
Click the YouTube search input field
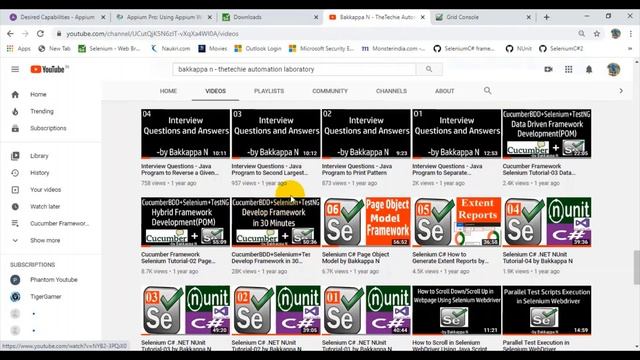click(294, 69)
